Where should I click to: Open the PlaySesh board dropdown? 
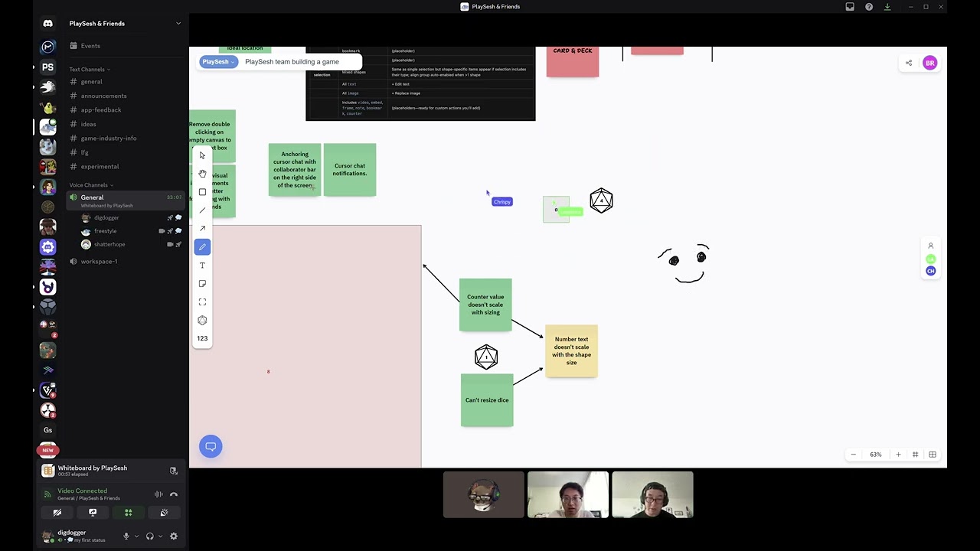click(218, 62)
